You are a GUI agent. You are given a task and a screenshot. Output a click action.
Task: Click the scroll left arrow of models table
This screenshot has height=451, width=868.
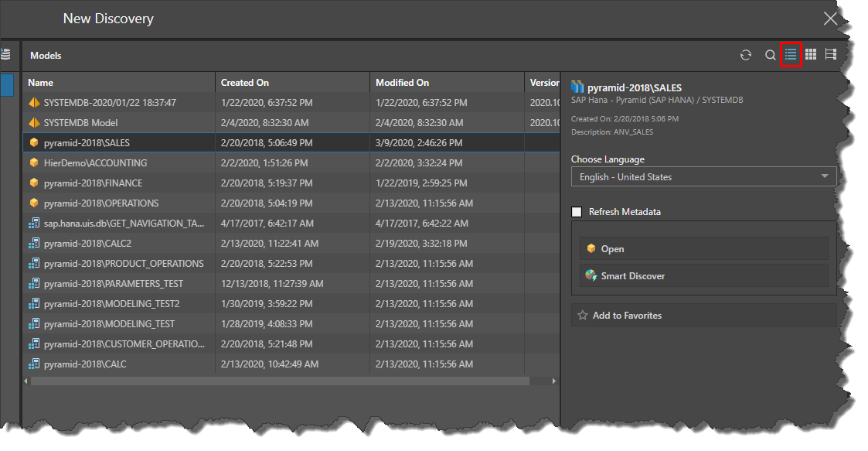[x=26, y=381]
